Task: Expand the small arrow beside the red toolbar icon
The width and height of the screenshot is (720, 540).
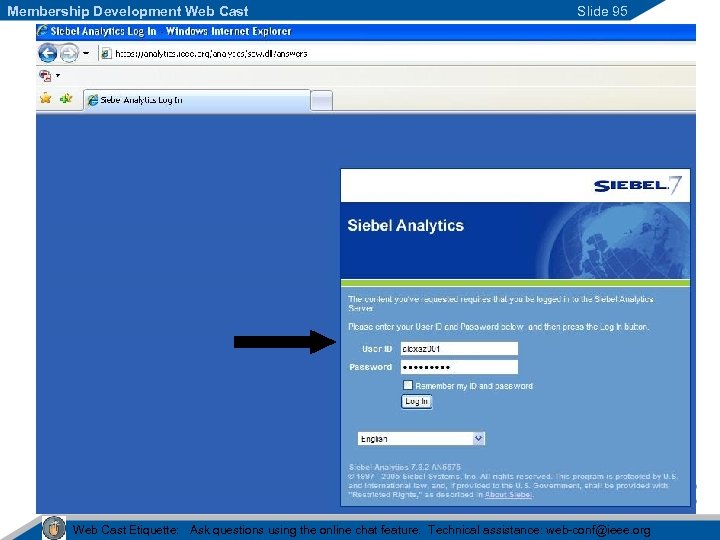Action: click(x=58, y=75)
